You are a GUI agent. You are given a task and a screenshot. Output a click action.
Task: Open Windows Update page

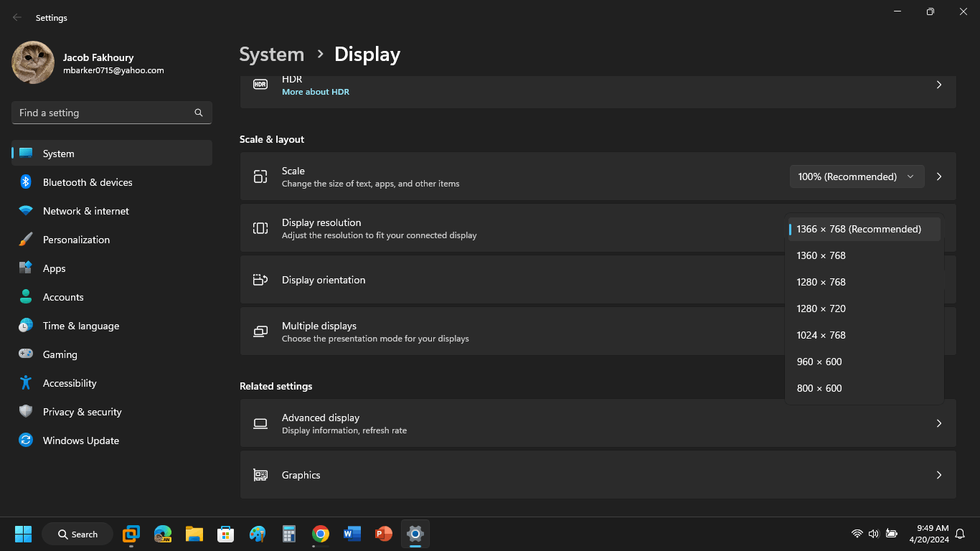click(80, 441)
